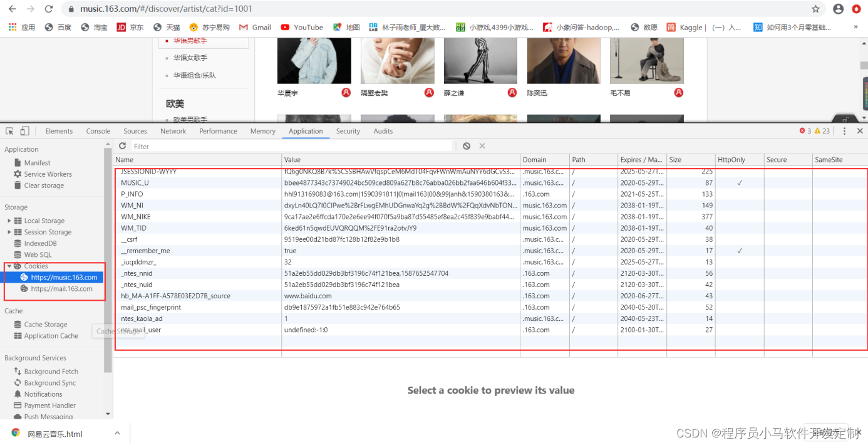Switch to the Security tab
This screenshot has width=868, height=445.
pyautogui.click(x=348, y=131)
